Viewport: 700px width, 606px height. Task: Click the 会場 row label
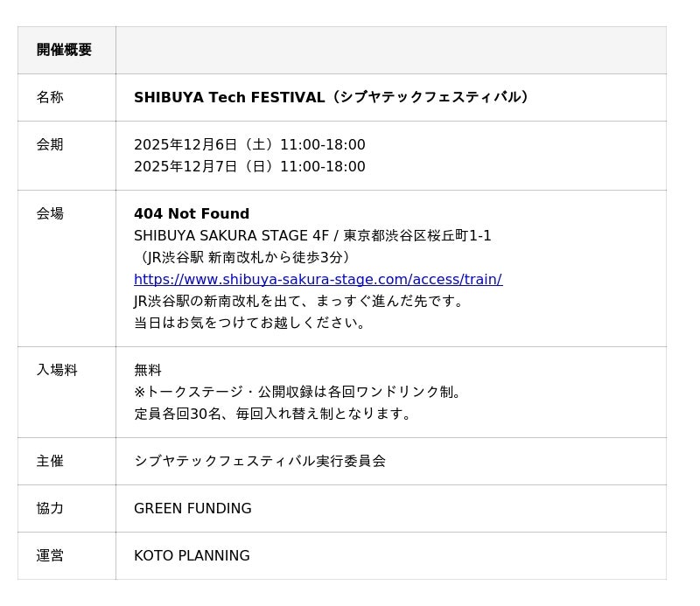click(x=50, y=213)
